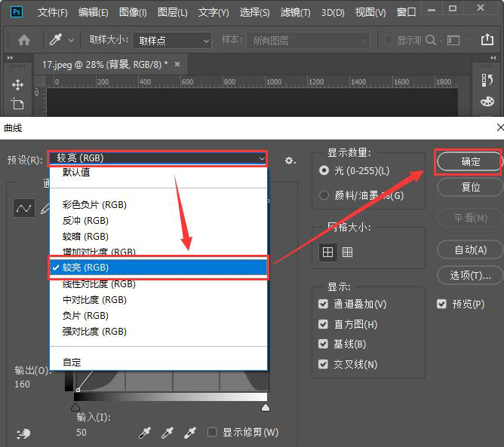The image size is (504, 447).
Task: Choose 自定 custom preset
Action: click(x=158, y=363)
